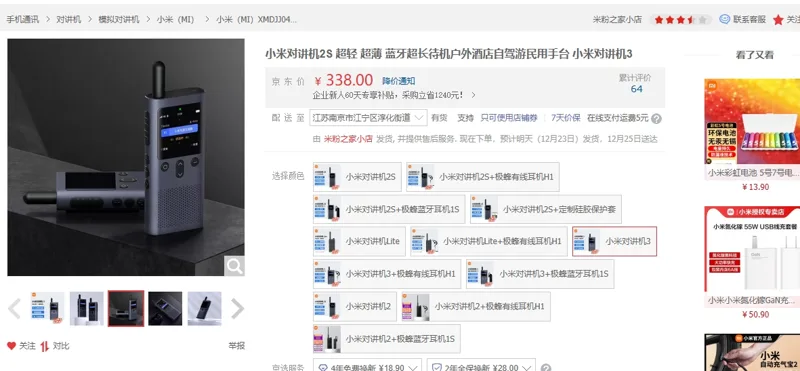
Task: Click the main walkie-talkie product image
Action: click(126, 157)
